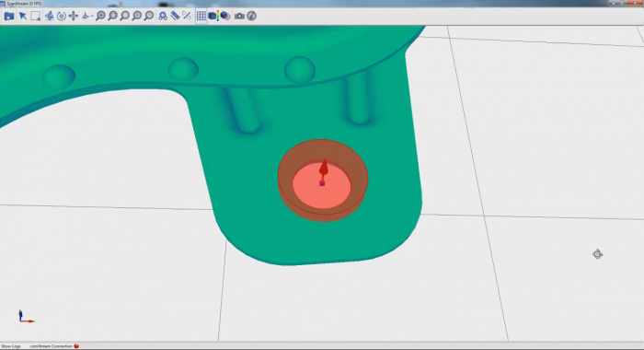Click the red connection status indicator
644x350 pixels.
tap(76, 346)
